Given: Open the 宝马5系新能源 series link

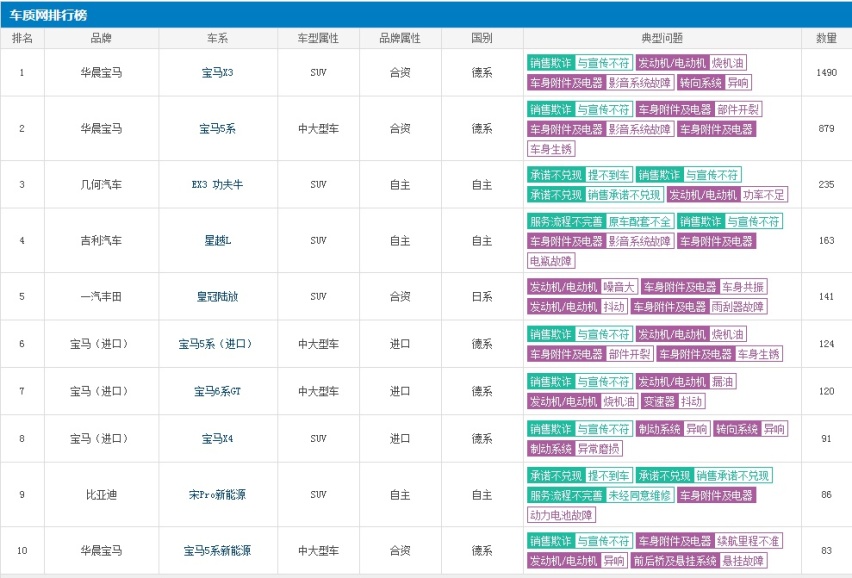Looking at the screenshot, I should pyautogui.click(x=217, y=550).
